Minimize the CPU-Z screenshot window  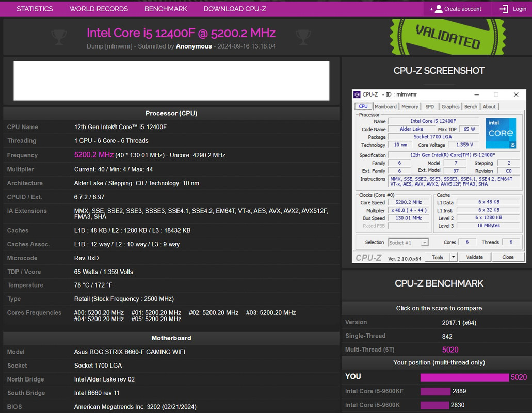476,94
